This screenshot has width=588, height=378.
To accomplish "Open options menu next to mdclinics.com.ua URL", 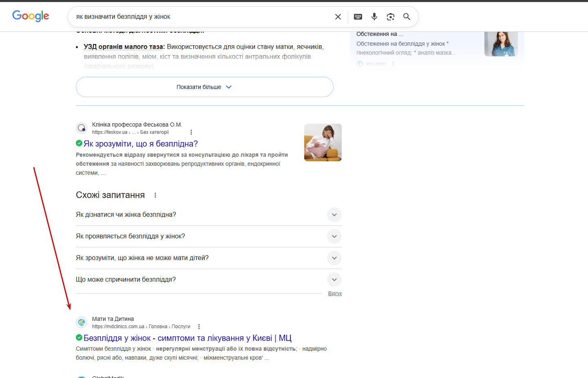I will click(199, 327).
